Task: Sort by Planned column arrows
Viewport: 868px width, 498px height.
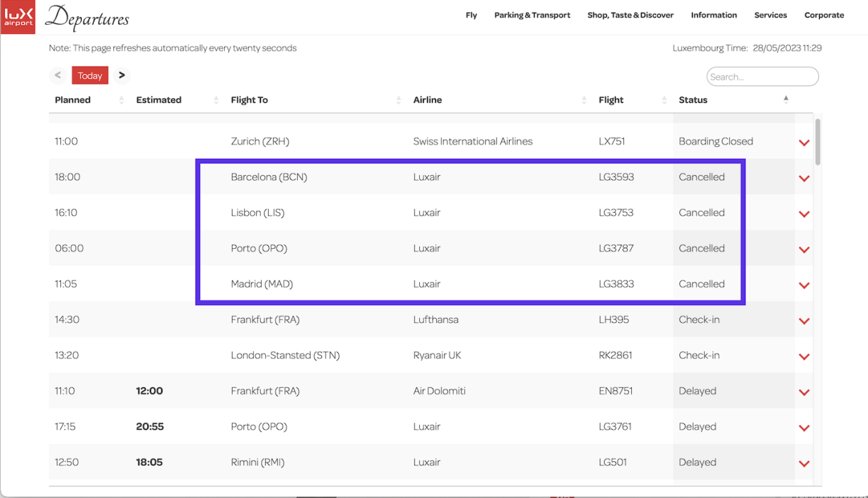Action: click(121, 100)
